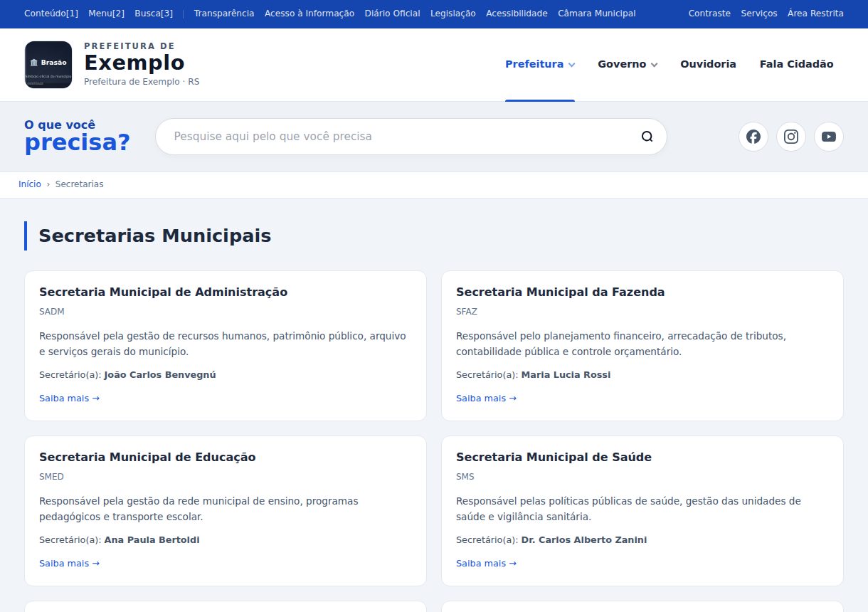This screenshot has width=868, height=612.
Task: Open the Fala Cidadão menu item
Action: coord(796,64)
